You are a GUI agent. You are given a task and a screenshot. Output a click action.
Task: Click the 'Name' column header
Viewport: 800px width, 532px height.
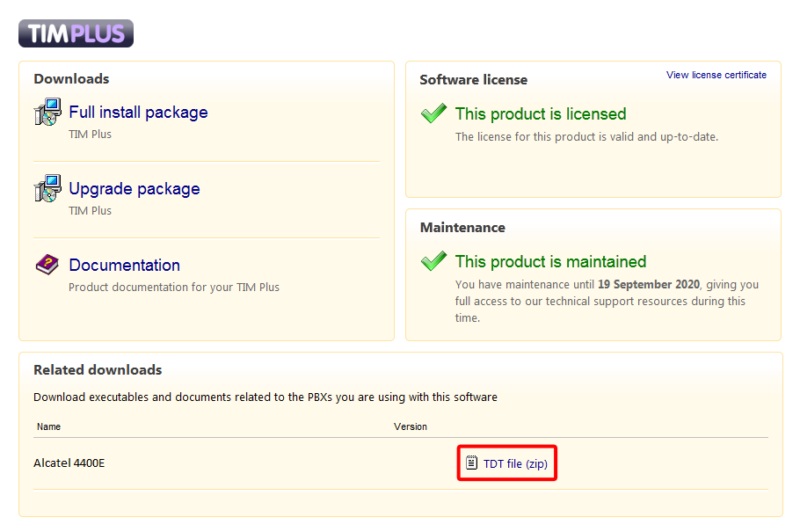[x=48, y=426]
